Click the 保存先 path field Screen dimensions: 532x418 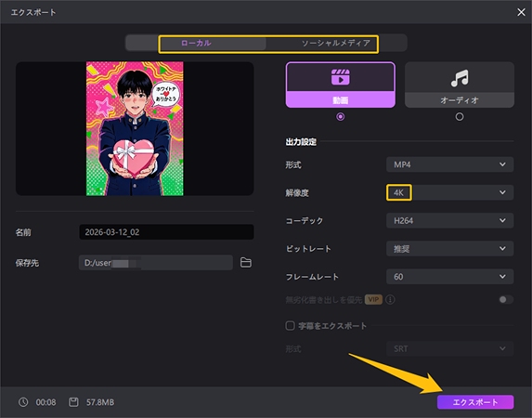156,263
